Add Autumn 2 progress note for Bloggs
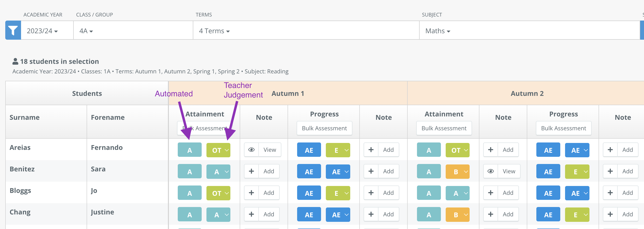 pos(621,192)
